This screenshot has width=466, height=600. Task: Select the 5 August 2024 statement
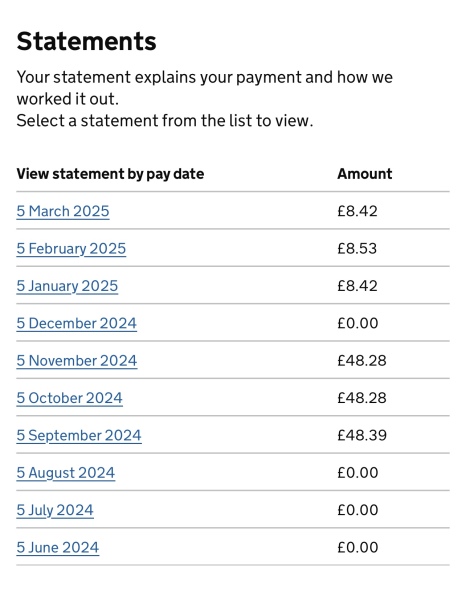(x=65, y=473)
